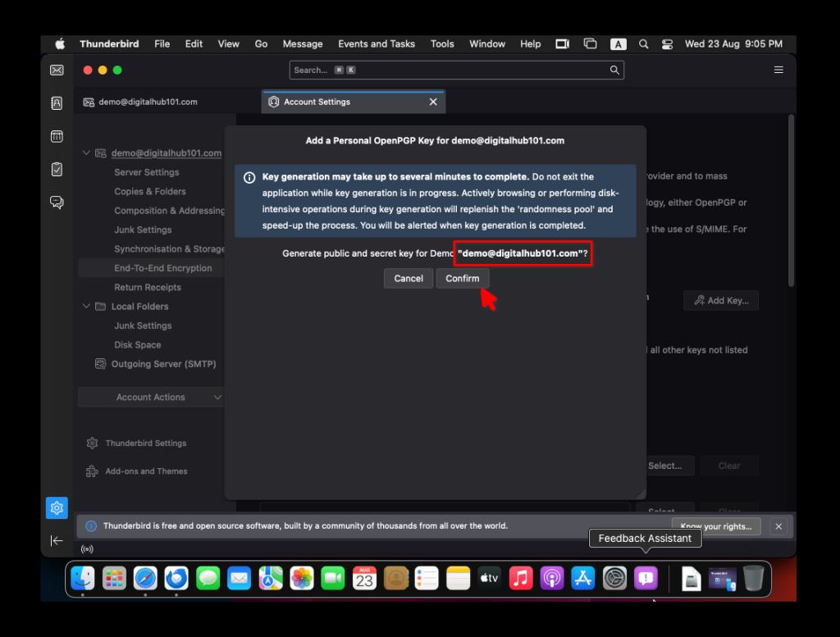This screenshot has width=840, height=637.
Task: Open Calendar app in the Dock
Action: (x=364, y=578)
